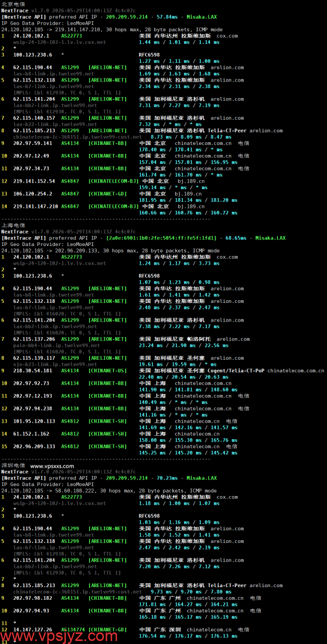The image size is (327, 644).
Task: Click hop IP 219.141.152.54
Action: (34, 181)
